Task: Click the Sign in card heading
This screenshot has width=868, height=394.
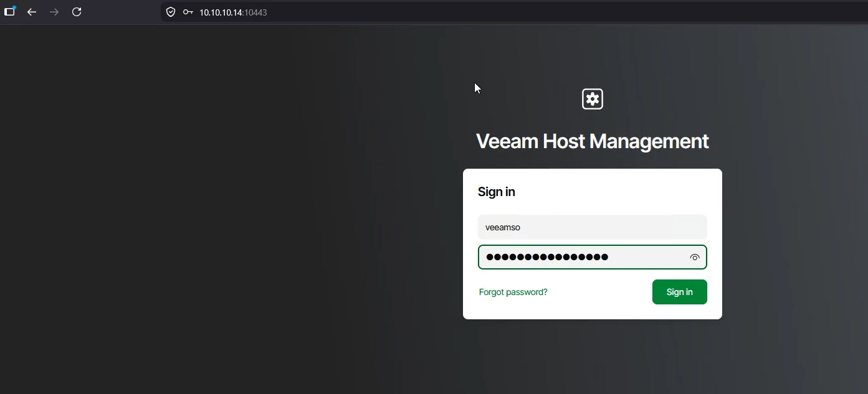Action: coord(497,192)
